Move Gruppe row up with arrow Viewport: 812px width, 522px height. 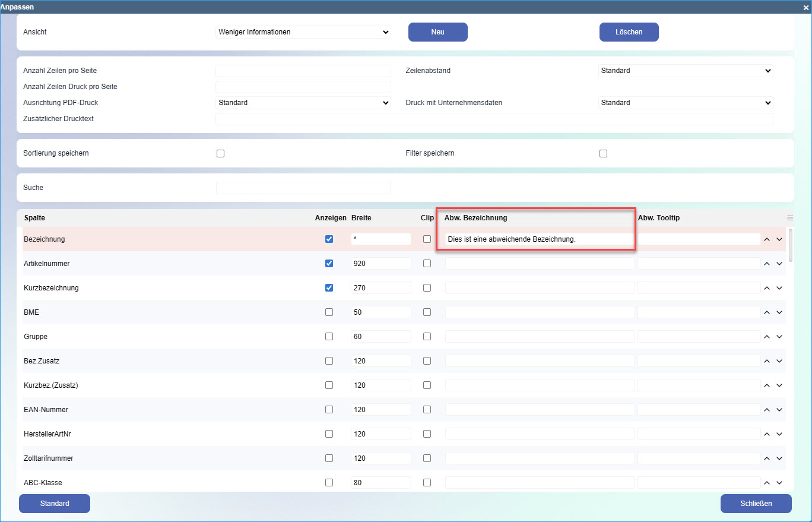coord(766,337)
